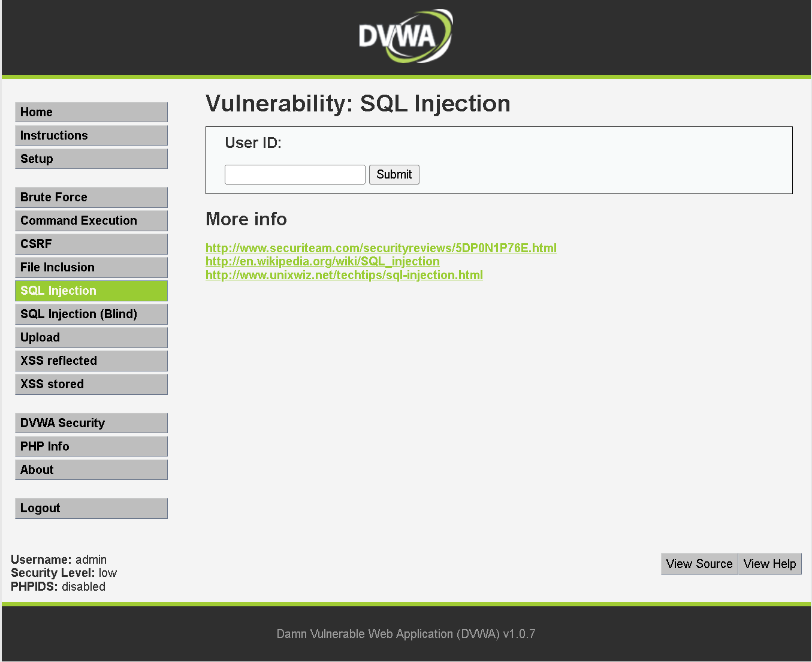Open the File Inclusion page
Screen dimensions: 812x662
91,267
